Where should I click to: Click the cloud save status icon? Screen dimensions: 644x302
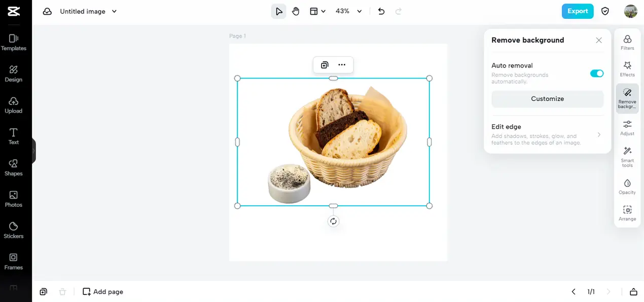click(x=47, y=11)
